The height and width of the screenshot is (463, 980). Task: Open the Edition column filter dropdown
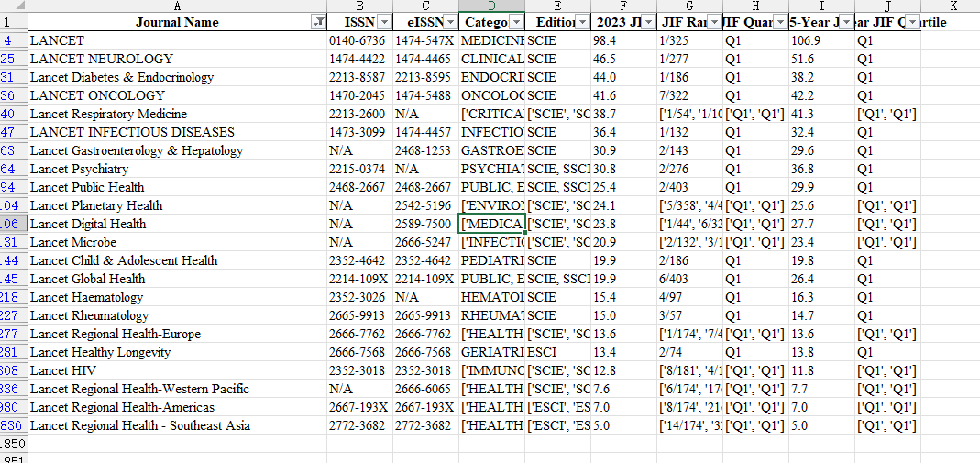coord(582,23)
